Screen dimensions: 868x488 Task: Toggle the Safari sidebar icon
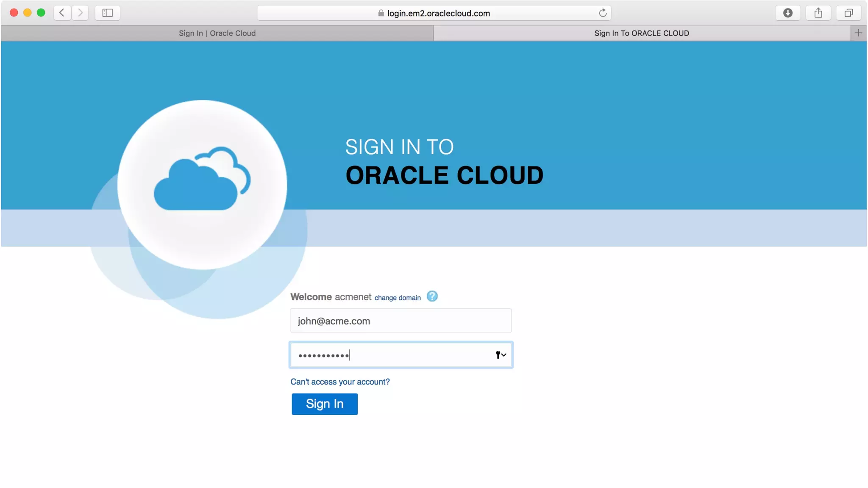point(108,13)
